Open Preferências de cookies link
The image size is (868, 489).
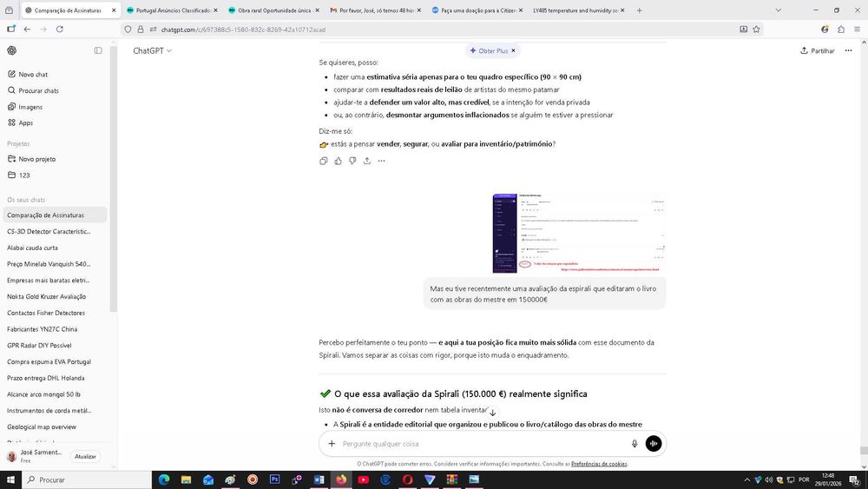599,464
